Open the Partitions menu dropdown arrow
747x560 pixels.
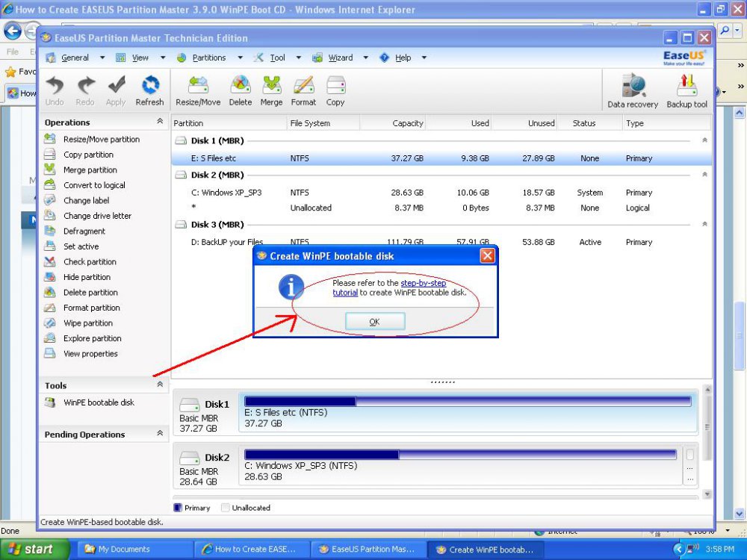[x=240, y=57]
